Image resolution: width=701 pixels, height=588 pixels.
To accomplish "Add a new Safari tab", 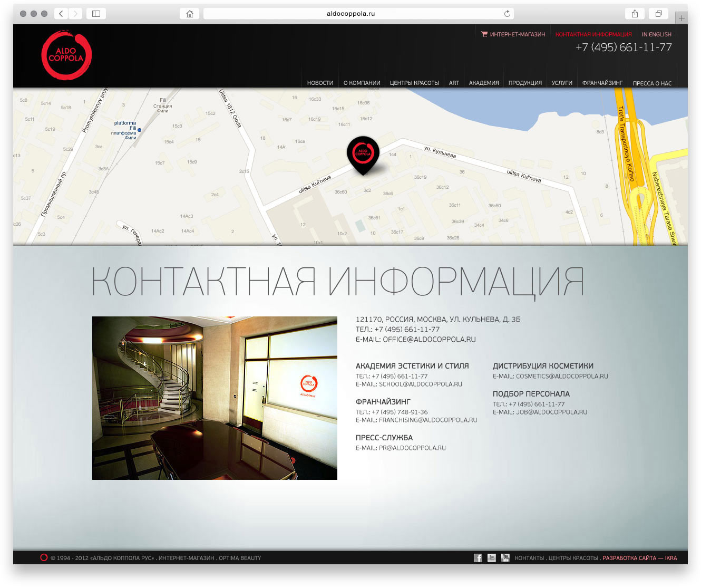I will (x=681, y=18).
